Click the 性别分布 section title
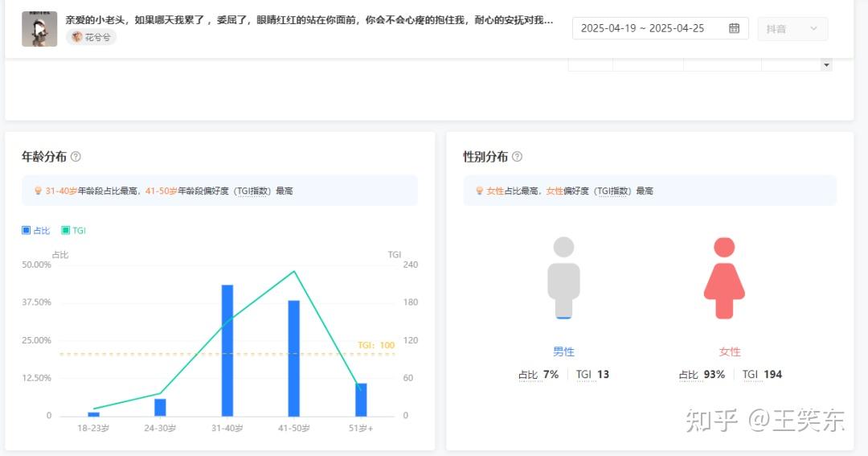Image resolution: width=868 pixels, height=456 pixels. pos(485,157)
